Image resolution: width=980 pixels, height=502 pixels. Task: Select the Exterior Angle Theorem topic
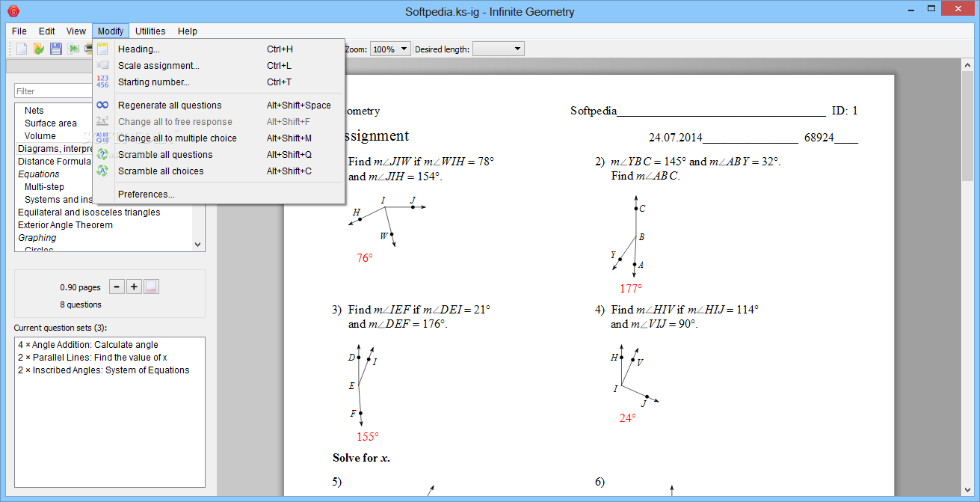pos(66,225)
